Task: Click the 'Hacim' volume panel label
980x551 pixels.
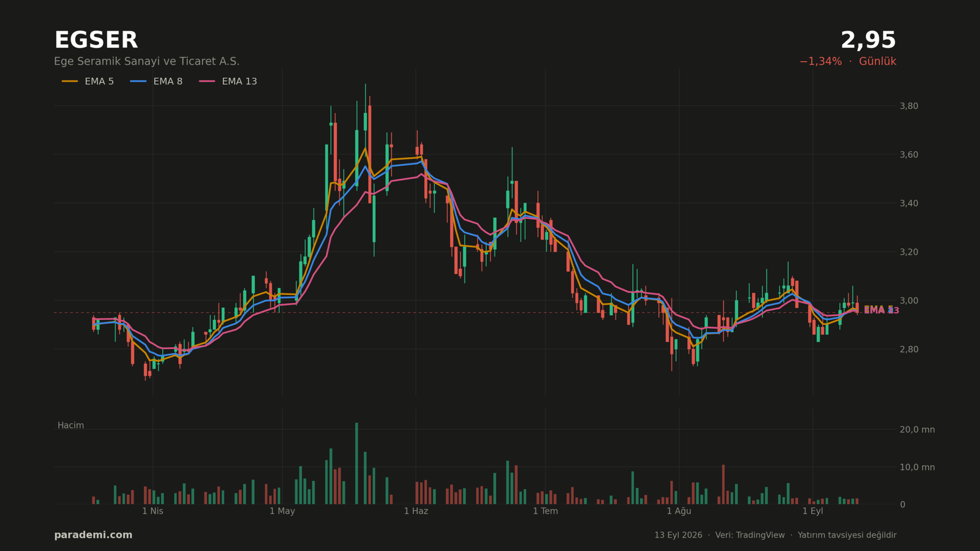Action: tap(71, 425)
